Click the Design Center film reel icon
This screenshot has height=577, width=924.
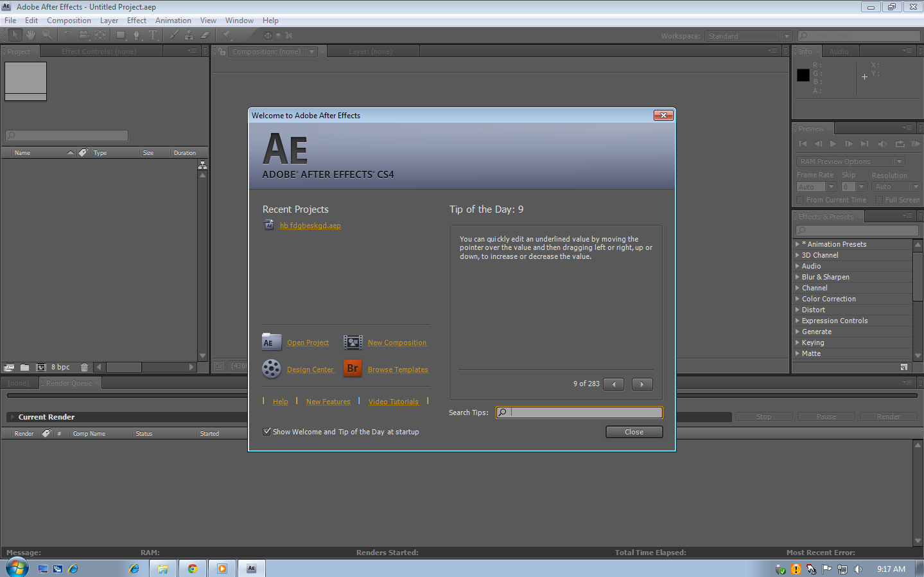click(x=272, y=369)
